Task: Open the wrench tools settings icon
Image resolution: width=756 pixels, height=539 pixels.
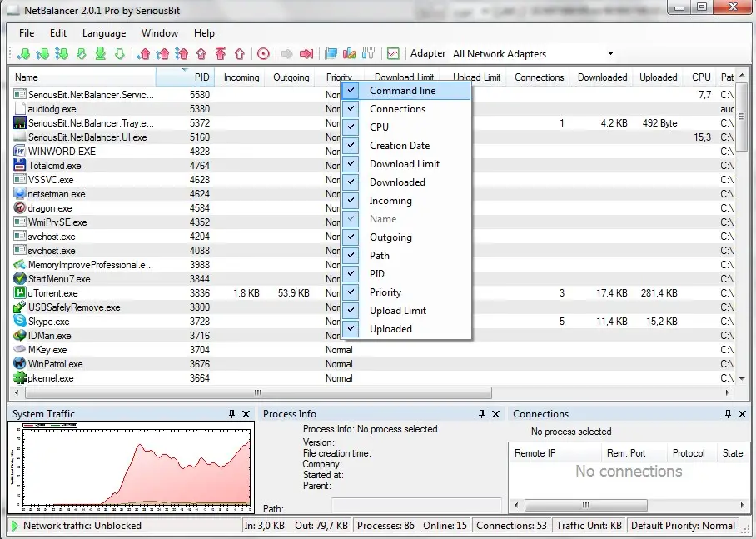Action: pos(368,53)
